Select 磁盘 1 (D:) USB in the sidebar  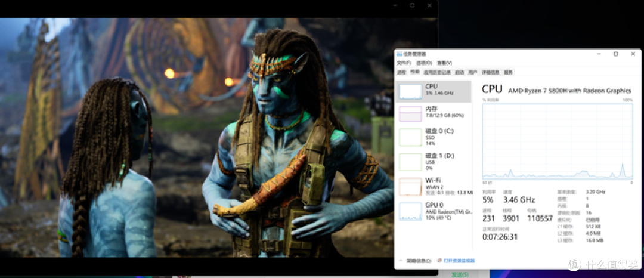(434, 162)
